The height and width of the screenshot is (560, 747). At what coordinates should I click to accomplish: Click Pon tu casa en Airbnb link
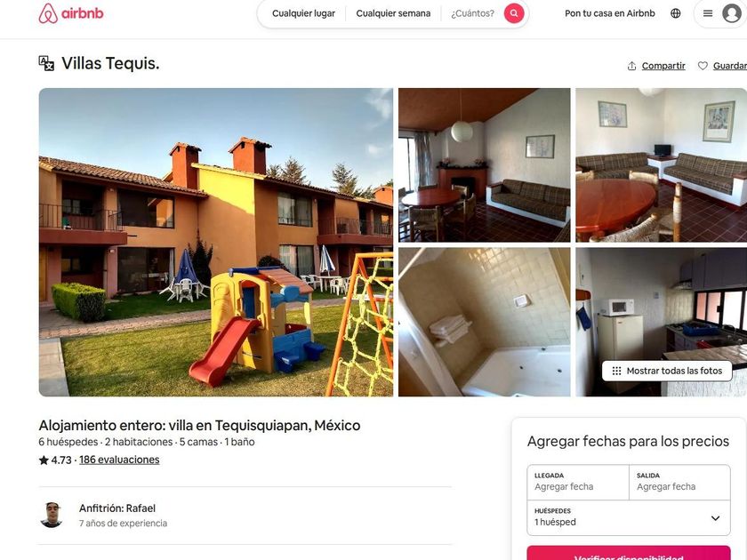[x=610, y=13]
